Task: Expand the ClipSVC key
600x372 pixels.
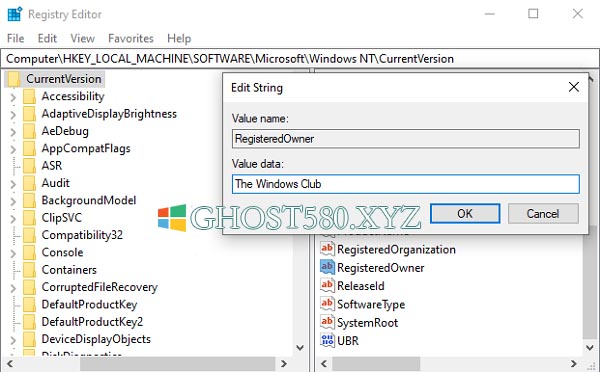Action: click(x=13, y=219)
